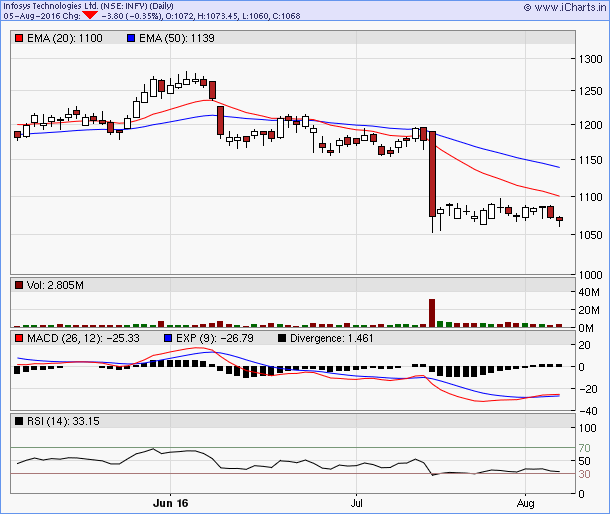Click the black Divergence legend swatch
This screenshot has height=514, width=610.
282,338
